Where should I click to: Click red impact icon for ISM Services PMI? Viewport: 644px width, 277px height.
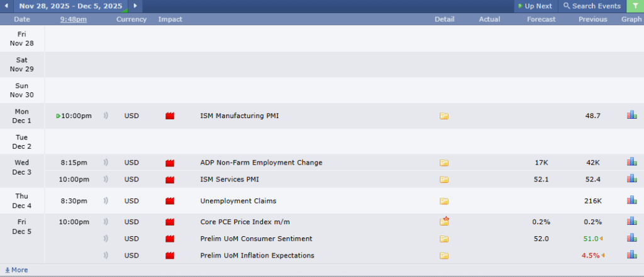point(169,180)
